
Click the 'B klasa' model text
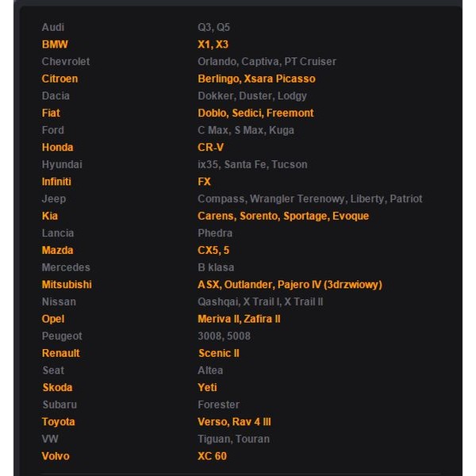[216, 267]
